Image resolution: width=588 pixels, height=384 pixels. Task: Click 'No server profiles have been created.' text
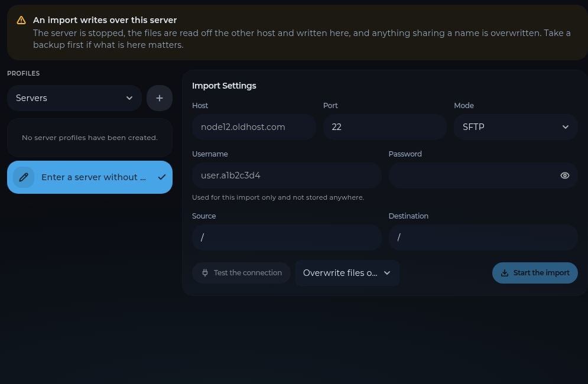coord(90,138)
